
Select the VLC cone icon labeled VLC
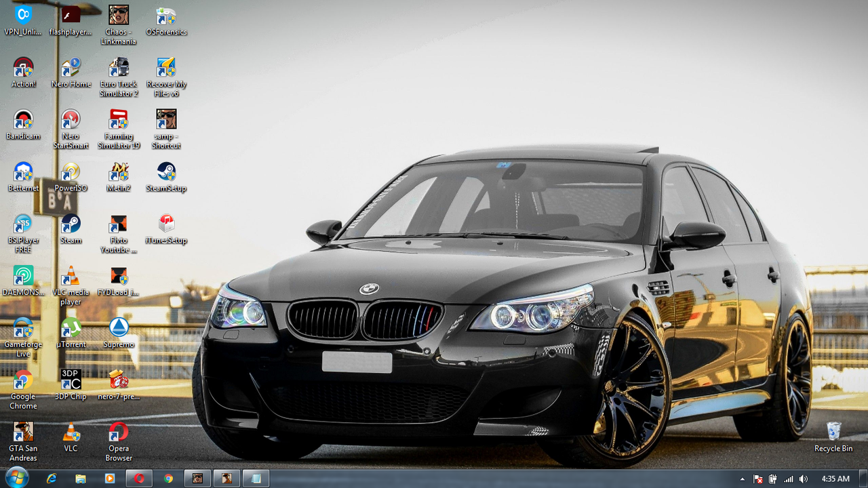[x=71, y=438]
